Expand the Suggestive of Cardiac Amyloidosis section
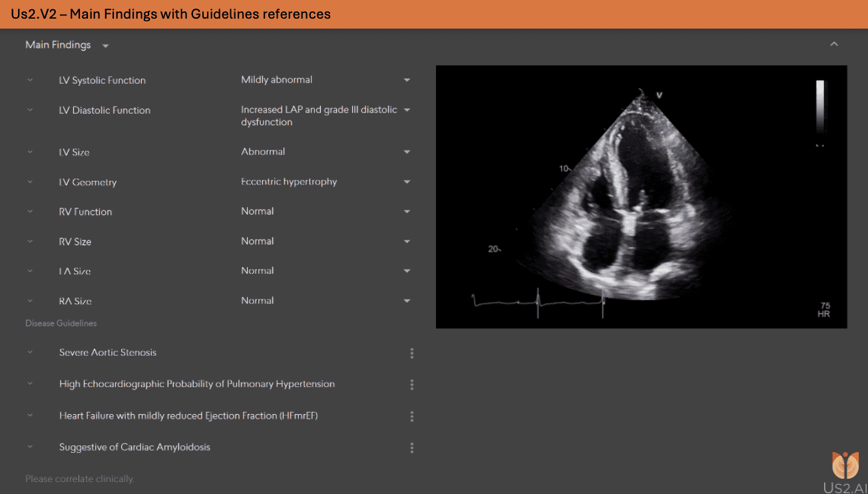The width and height of the screenshot is (868, 494). tap(29, 447)
